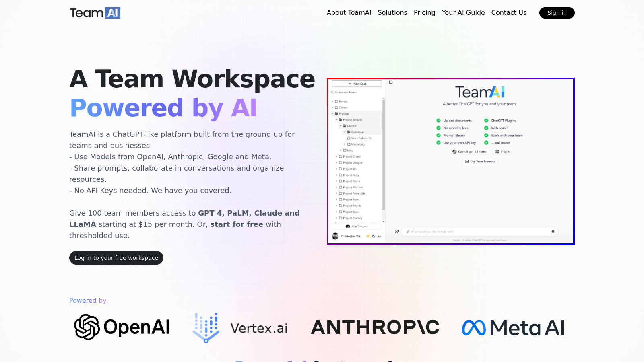
Task: Click the TeamAI logo inside the preview
Action: pyautogui.click(x=480, y=92)
